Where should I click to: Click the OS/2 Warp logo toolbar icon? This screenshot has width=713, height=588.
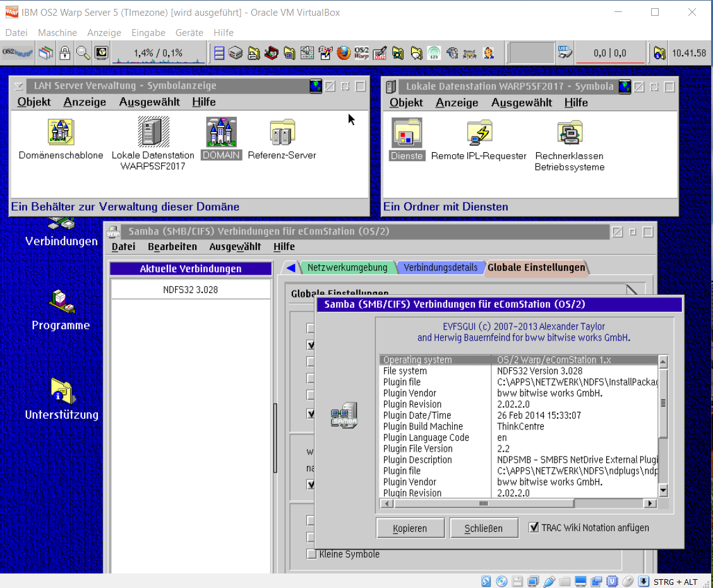tap(361, 53)
